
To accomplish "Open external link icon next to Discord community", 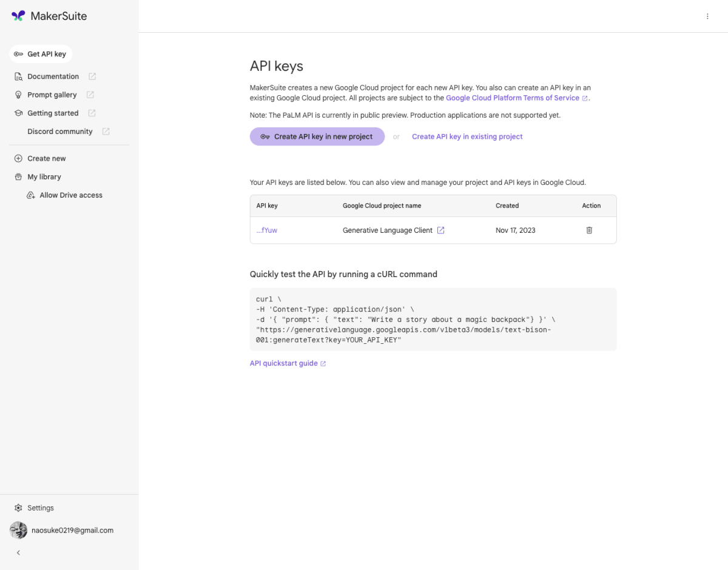I will point(106,132).
